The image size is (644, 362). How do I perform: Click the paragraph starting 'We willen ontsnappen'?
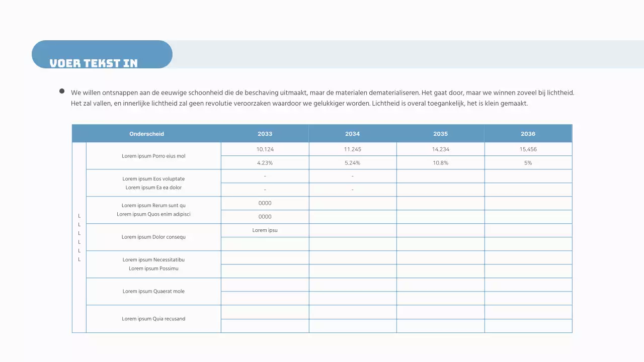322,98
